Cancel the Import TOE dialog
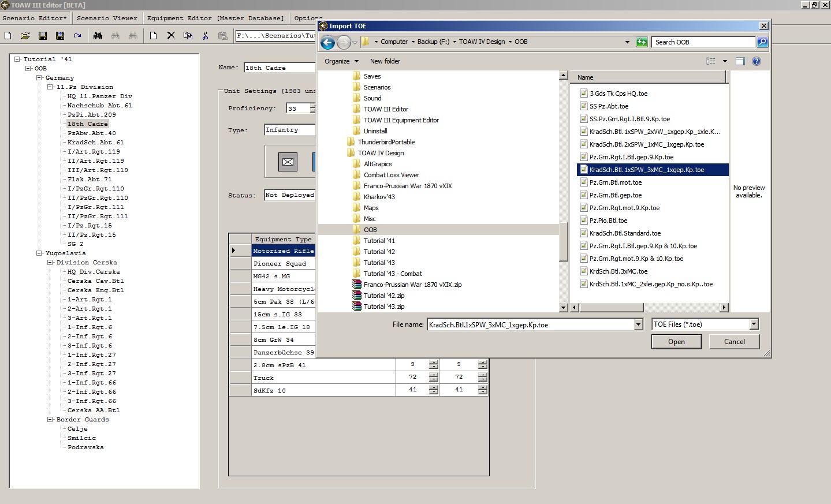 (x=735, y=342)
